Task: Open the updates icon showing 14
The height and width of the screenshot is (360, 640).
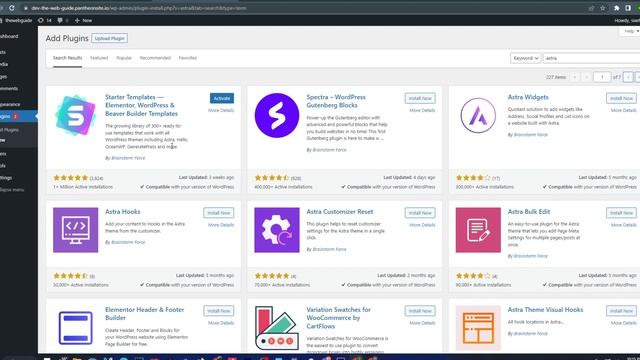Action: click(44, 20)
